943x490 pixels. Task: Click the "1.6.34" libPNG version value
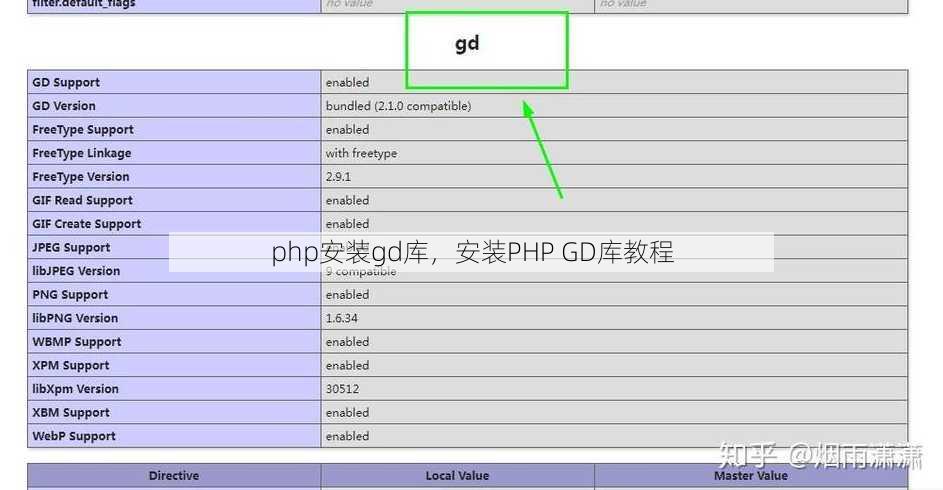pyautogui.click(x=342, y=318)
